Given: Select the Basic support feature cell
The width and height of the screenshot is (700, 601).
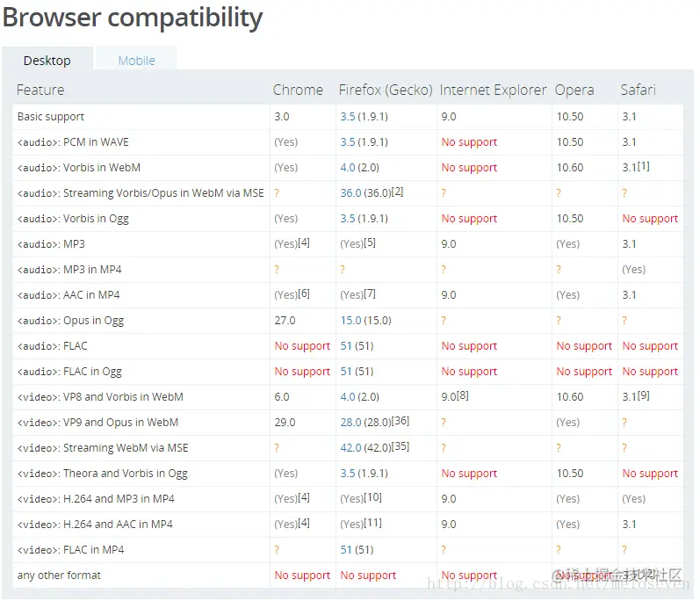Looking at the screenshot, I should tap(141, 117).
